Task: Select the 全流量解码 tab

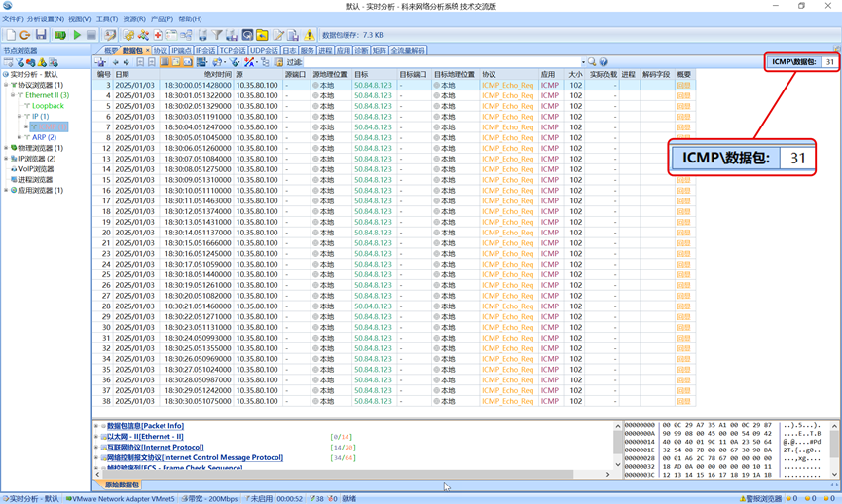Action: [x=408, y=51]
